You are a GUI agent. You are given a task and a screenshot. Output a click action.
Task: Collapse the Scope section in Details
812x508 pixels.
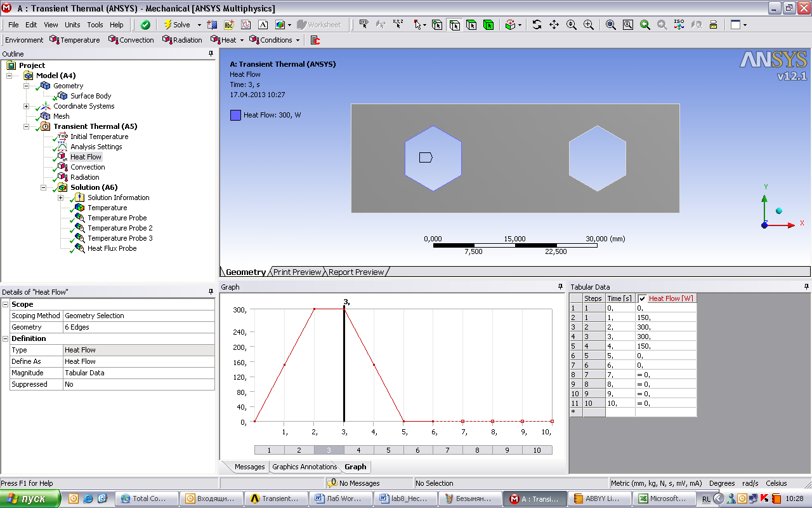pos(6,304)
